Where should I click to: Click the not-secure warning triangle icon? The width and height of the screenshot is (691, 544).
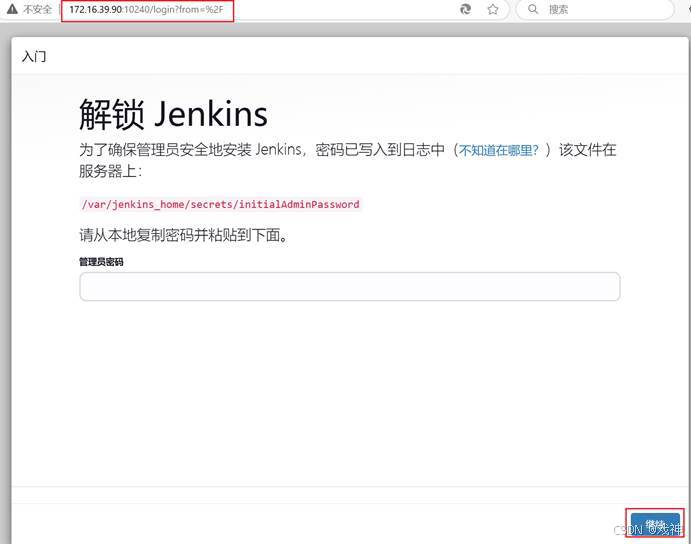click(12, 9)
